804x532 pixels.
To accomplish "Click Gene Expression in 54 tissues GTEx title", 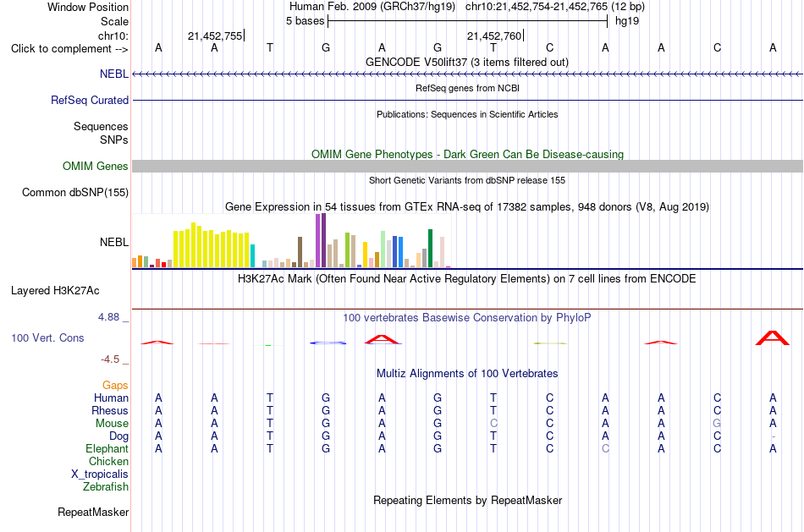I will tap(466, 207).
